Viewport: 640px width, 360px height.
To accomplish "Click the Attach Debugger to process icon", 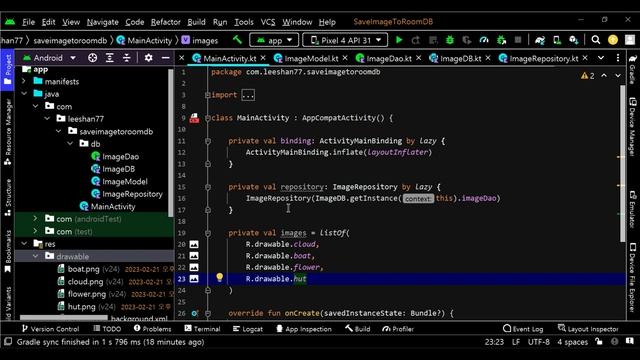I will point(501,40).
